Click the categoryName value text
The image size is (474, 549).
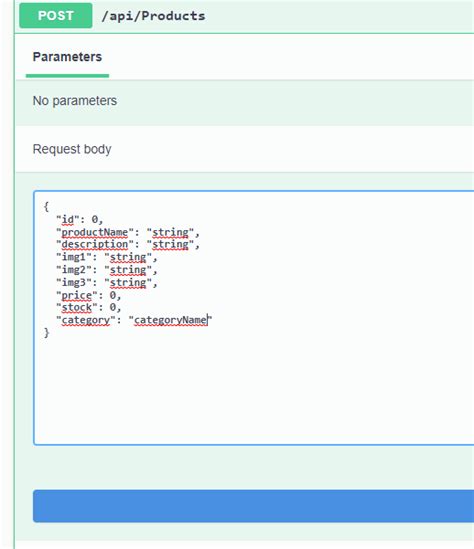[170, 320]
